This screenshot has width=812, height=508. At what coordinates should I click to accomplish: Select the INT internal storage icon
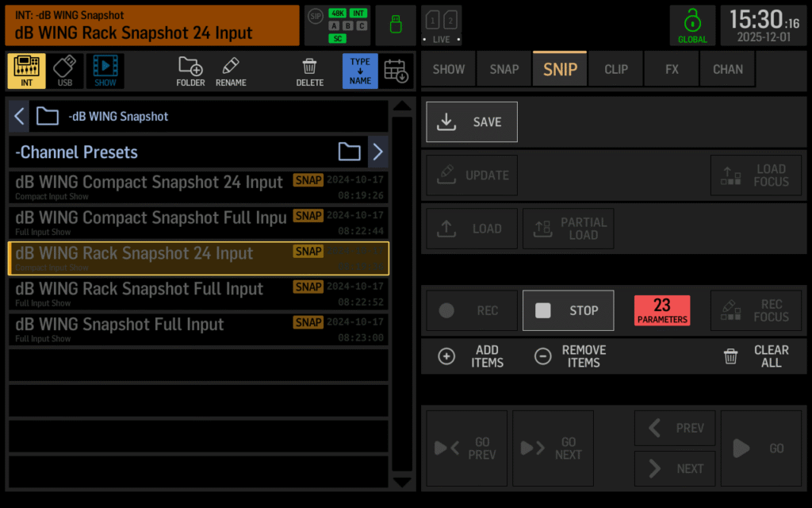[x=26, y=71]
